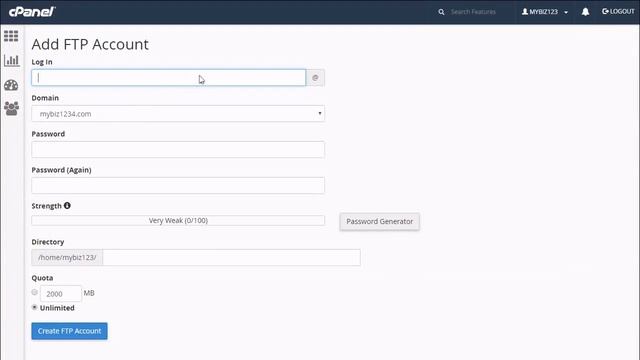Focus the Password (Again) input field

[178, 185]
